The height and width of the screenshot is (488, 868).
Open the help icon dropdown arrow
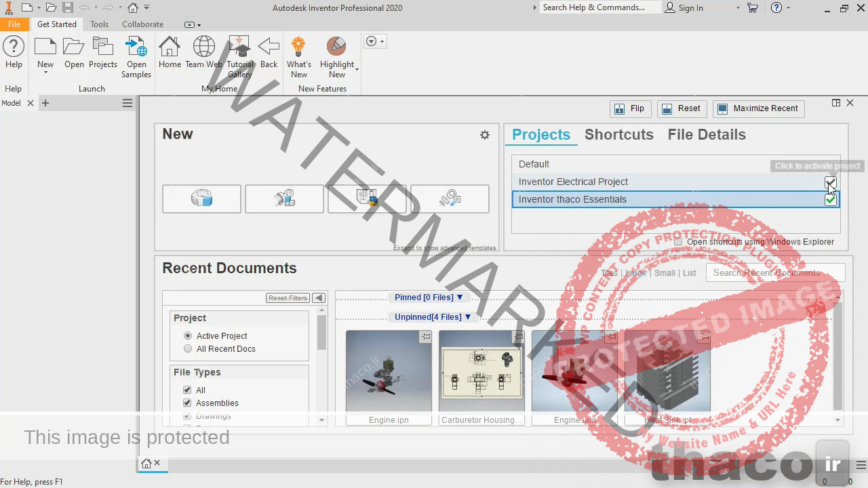789,7
